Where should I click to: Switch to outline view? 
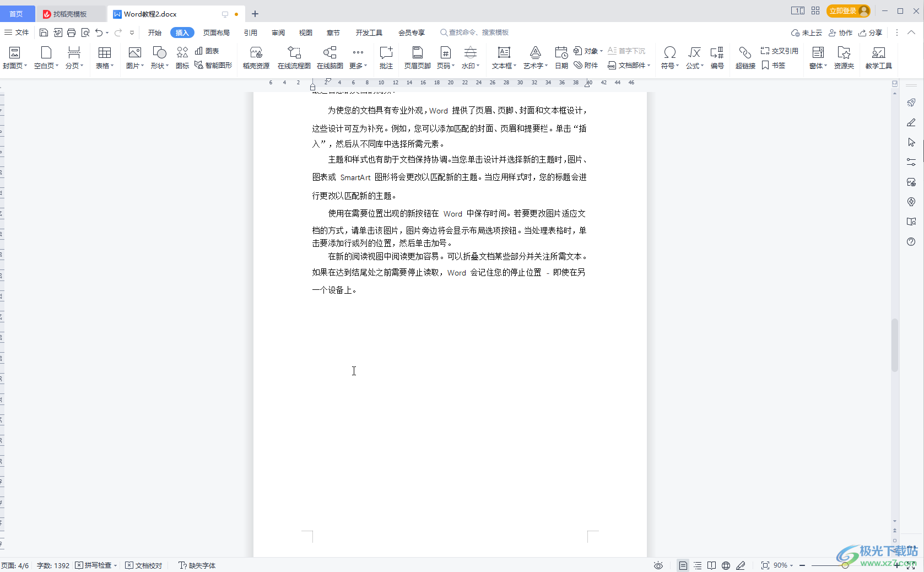tap(698, 565)
